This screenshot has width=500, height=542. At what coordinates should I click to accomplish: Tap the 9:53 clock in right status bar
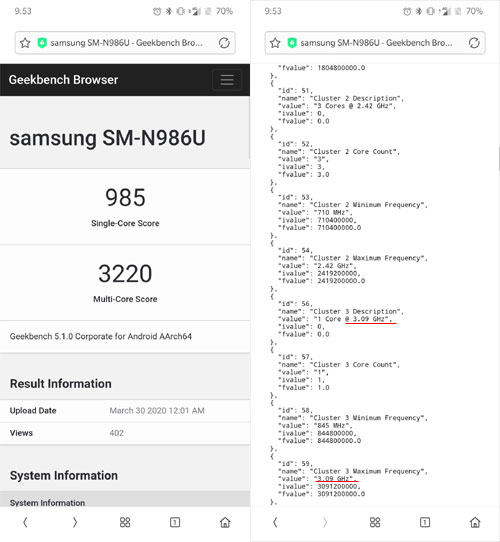click(x=273, y=11)
